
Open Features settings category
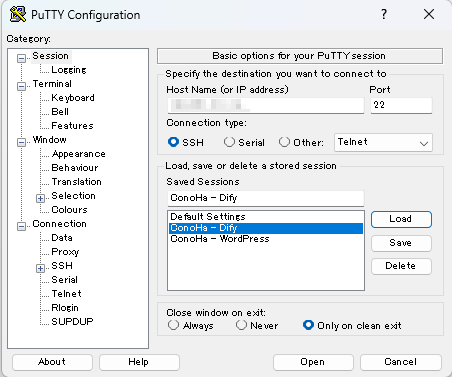(72, 126)
